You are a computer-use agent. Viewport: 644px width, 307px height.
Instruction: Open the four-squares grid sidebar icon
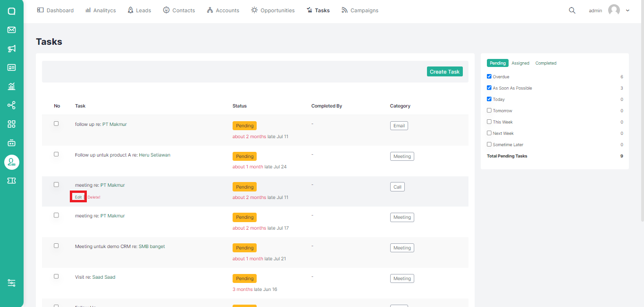click(x=12, y=124)
